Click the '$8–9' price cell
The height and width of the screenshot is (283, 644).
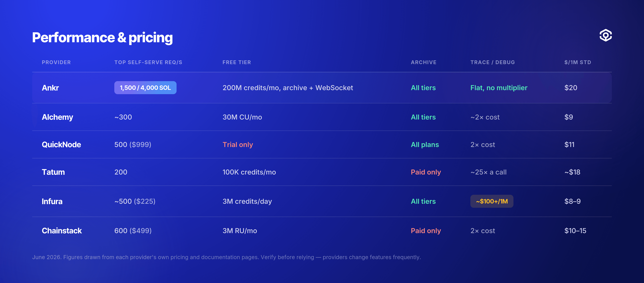(572, 201)
